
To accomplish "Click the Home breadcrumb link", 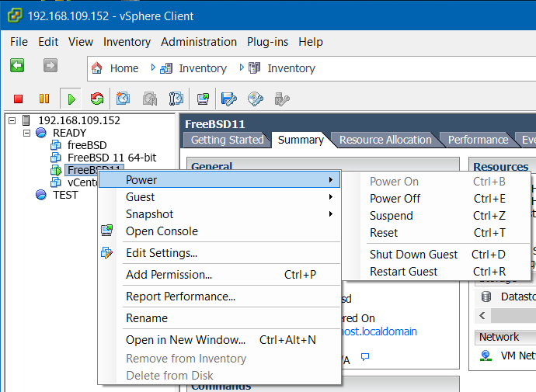I will pos(124,68).
